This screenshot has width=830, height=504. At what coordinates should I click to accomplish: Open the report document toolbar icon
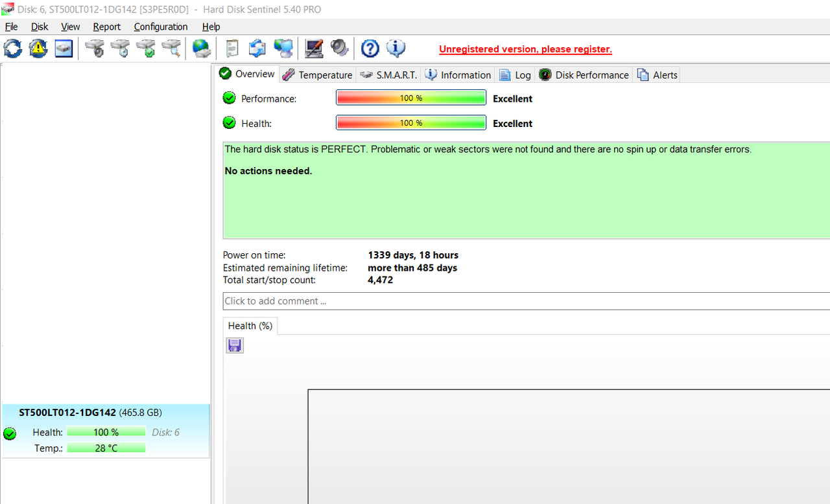[x=232, y=48]
